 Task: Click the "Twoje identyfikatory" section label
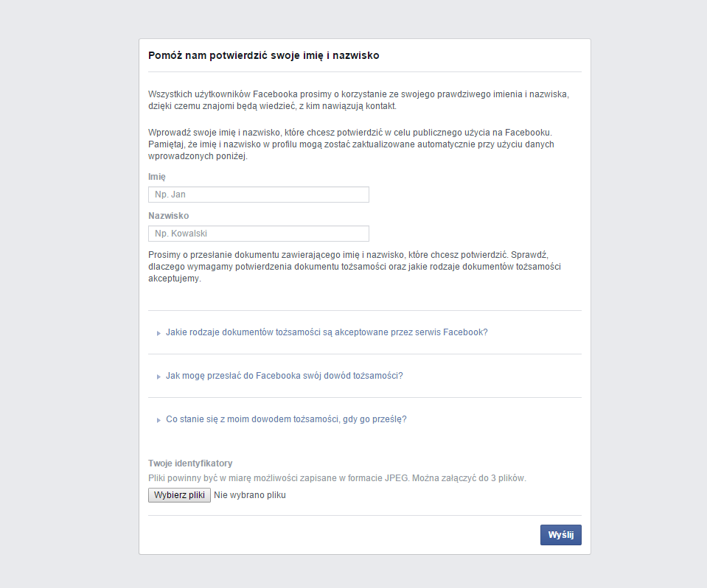(190, 463)
